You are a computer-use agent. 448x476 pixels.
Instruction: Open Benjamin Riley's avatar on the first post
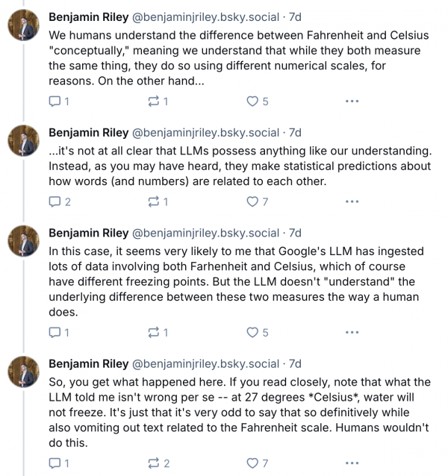tap(24, 25)
